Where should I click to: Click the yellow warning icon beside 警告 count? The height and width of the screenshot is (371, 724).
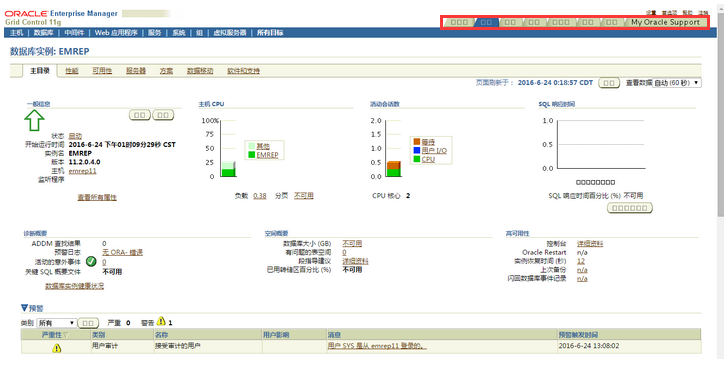point(161,321)
